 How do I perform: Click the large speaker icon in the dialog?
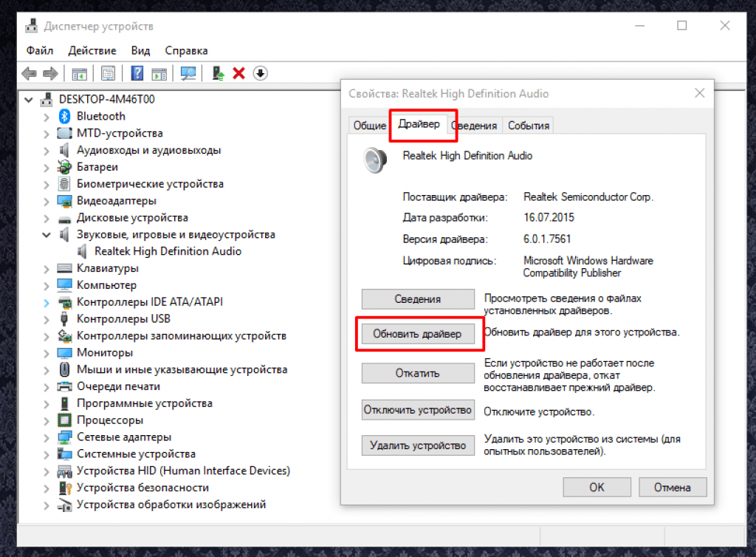click(x=375, y=160)
